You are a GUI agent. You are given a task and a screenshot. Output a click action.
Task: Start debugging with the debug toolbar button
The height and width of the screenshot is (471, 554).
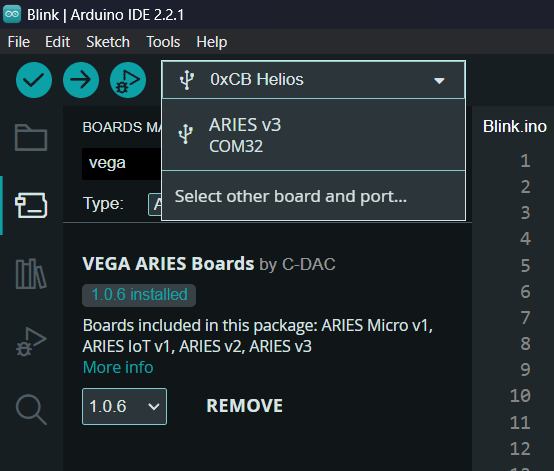[128, 80]
